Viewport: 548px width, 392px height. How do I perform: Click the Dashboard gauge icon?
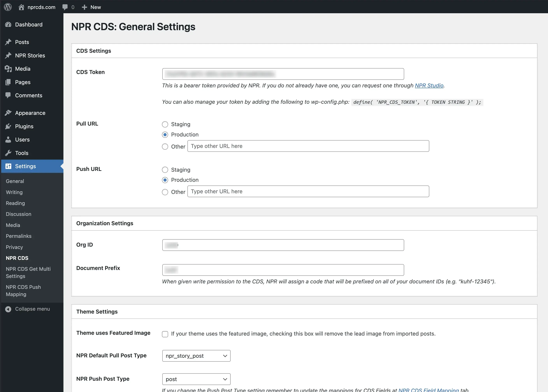(x=8, y=25)
